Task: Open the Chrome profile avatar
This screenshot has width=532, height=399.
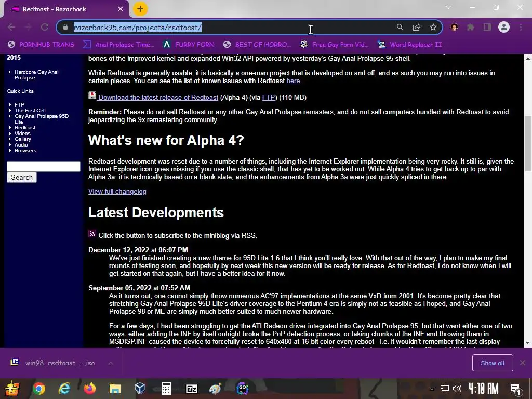Action: coord(504,27)
